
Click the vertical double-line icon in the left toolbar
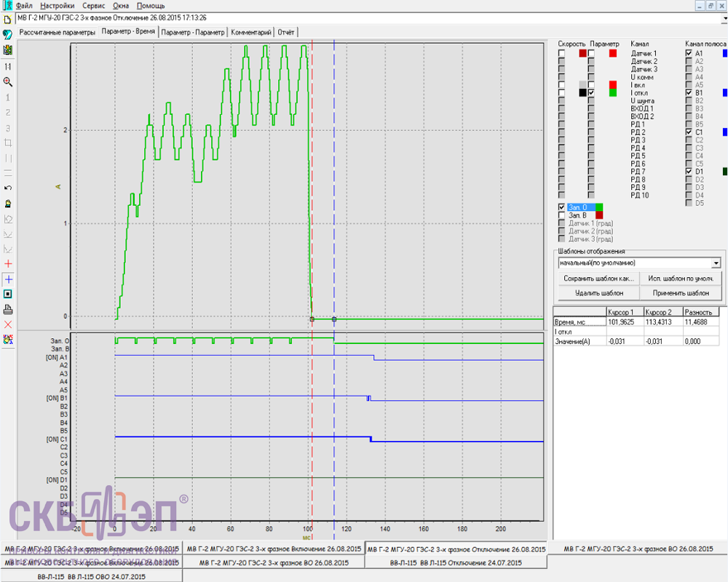(7, 159)
